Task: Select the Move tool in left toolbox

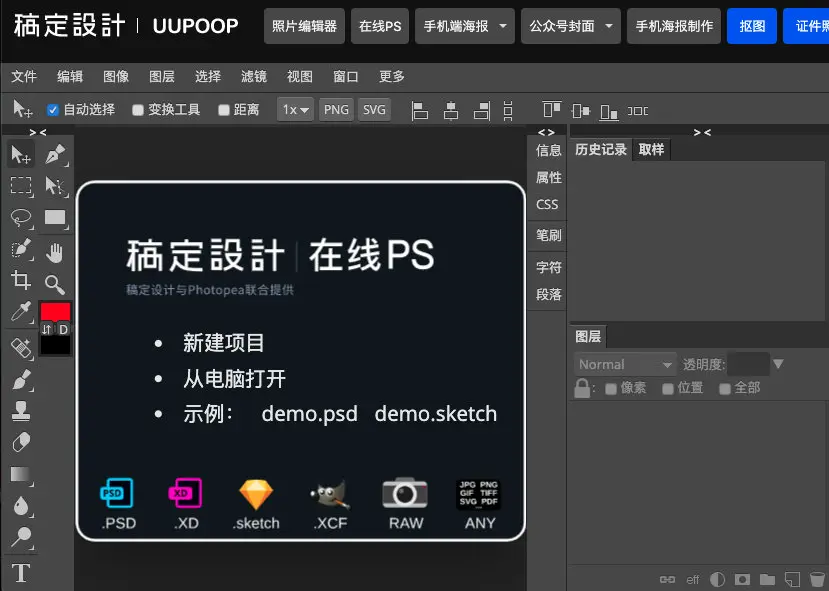Action: point(21,155)
